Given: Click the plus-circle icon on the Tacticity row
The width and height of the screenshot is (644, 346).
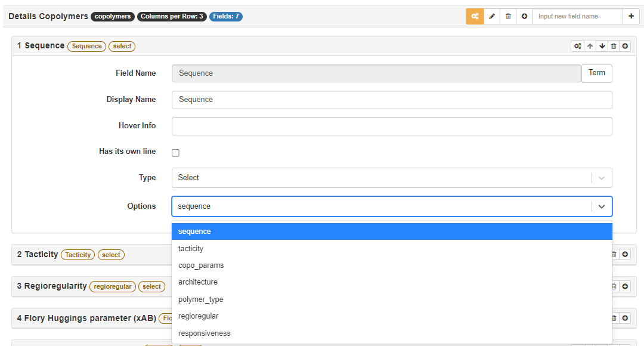Looking at the screenshot, I should point(625,254).
